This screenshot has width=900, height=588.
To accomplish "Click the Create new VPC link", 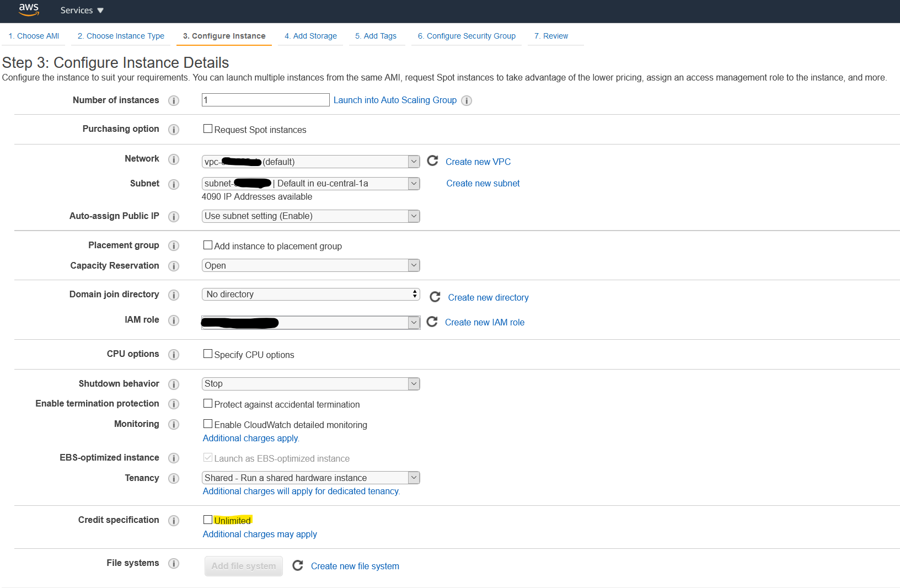I will (x=478, y=162).
